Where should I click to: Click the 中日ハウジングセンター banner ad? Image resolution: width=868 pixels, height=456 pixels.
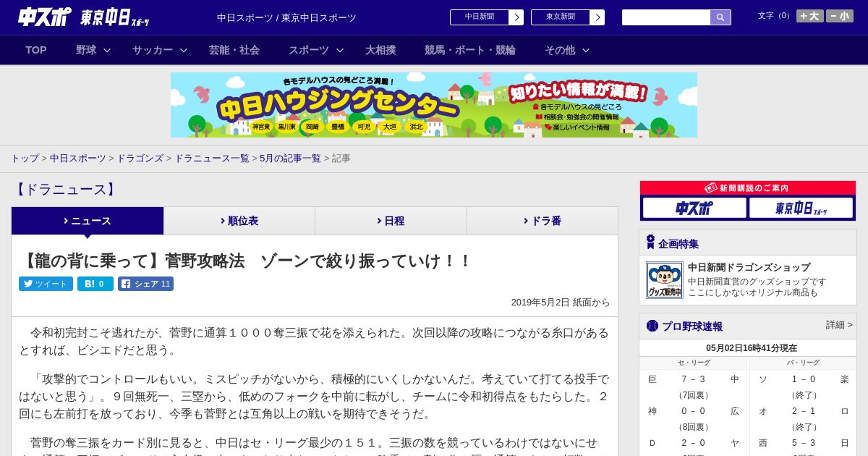[434, 105]
